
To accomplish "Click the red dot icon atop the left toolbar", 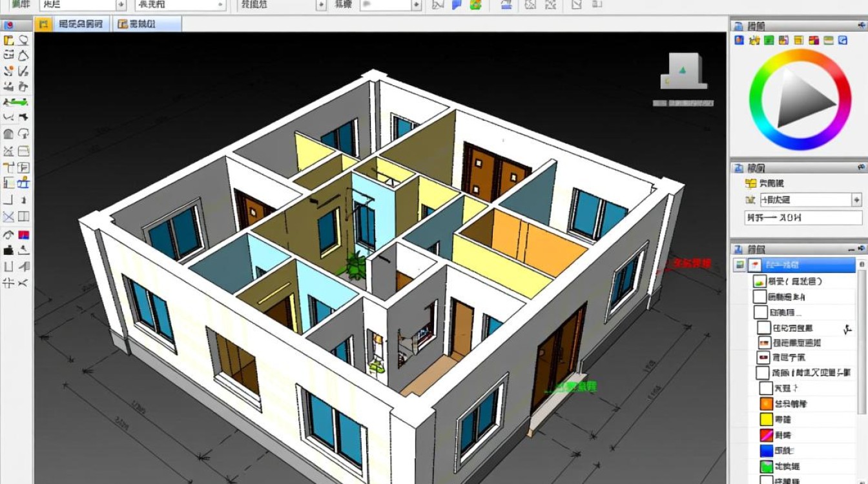I will coord(8,26).
